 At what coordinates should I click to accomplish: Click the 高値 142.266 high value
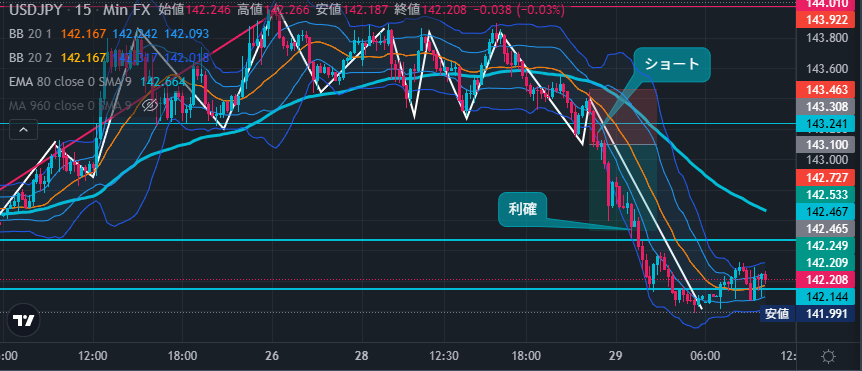(275, 9)
